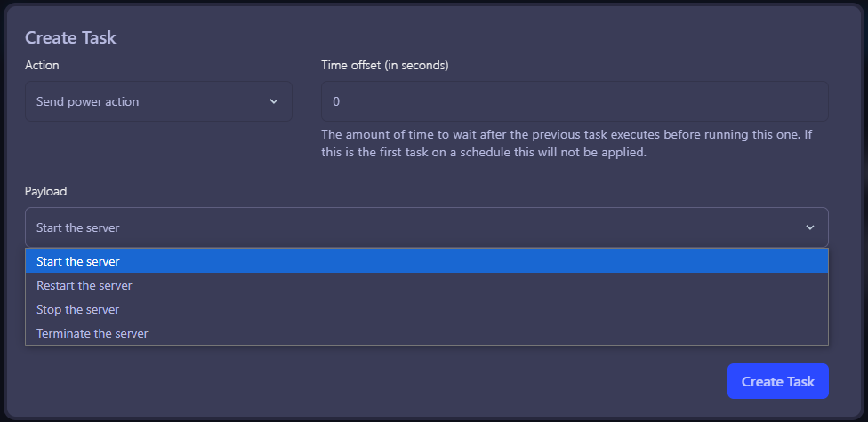Open the Action dropdown
This screenshot has width=868, height=422.
(x=158, y=101)
